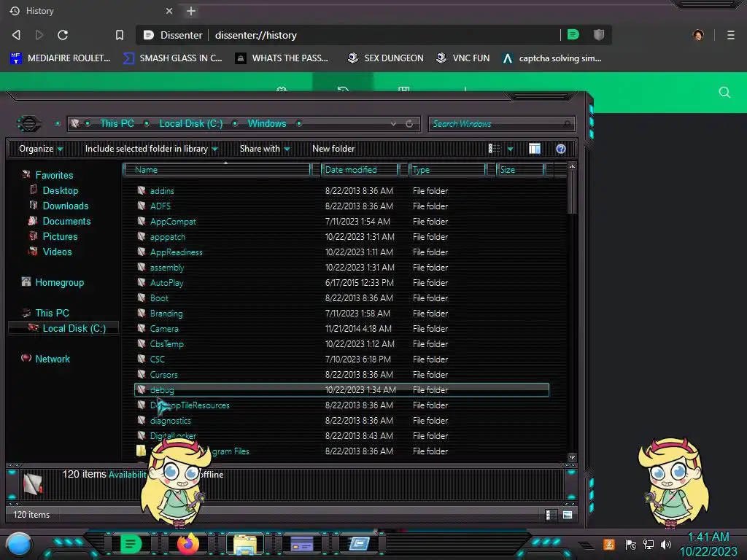Sort by Name column
The width and height of the screenshot is (747, 560).
pos(217,169)
